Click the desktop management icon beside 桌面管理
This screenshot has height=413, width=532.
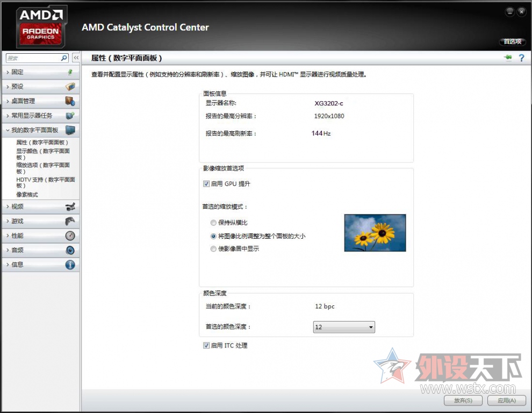click(x=70, y=101)
